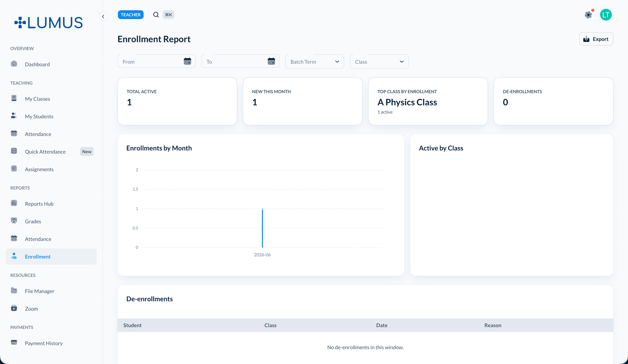The width and height of the screenshot is (628, 364).
Task: Click the Assignments icon
Action: pyautogui.click(x=14, y=169)
